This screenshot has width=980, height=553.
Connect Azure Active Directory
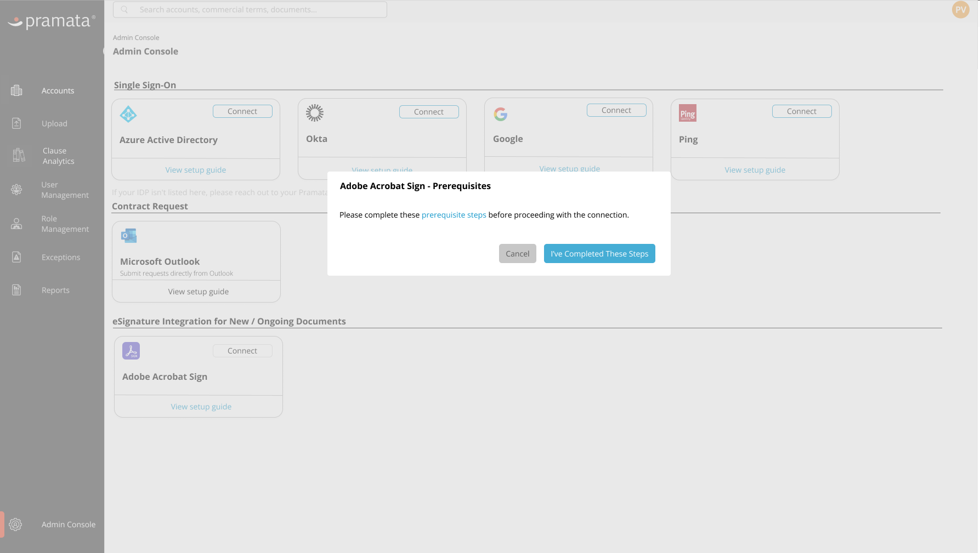pyautogui.click(x=242, y=111)
